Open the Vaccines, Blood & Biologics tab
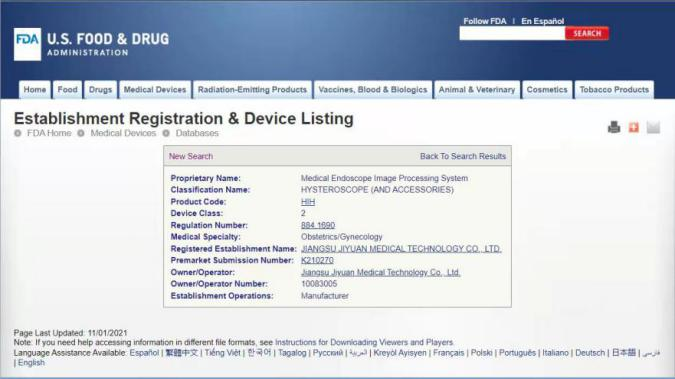675x379 pixels. [373, 90]
